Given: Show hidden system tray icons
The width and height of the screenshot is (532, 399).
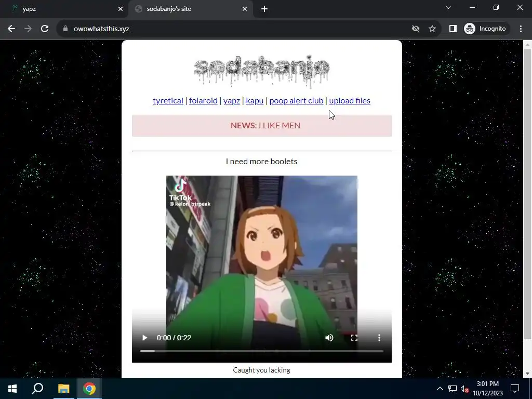Looking at the screenshot, I should [x=440, y=389].
